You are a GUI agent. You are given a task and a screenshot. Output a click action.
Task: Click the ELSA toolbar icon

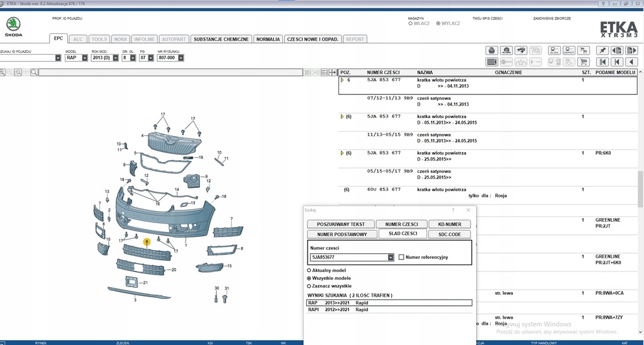click(x=554, y=50)
